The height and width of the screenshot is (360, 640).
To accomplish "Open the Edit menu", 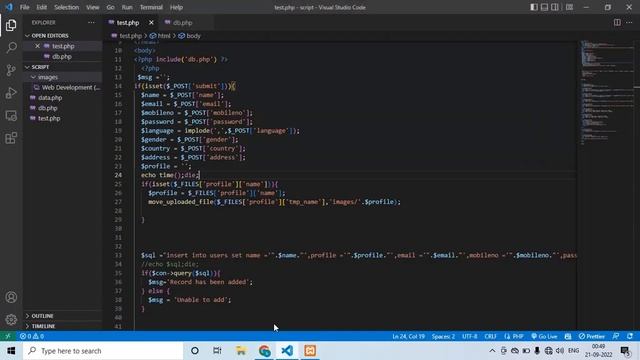I will (42, 7).
